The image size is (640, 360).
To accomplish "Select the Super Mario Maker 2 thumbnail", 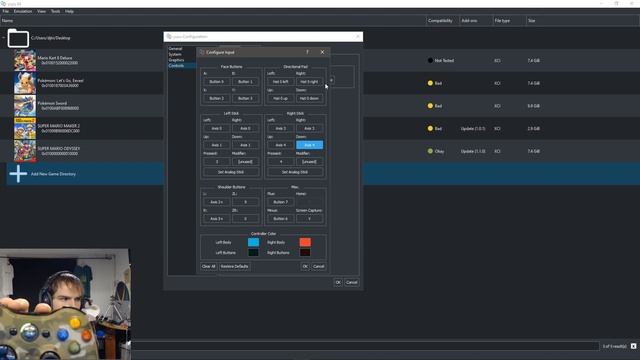I will point(25,129).
